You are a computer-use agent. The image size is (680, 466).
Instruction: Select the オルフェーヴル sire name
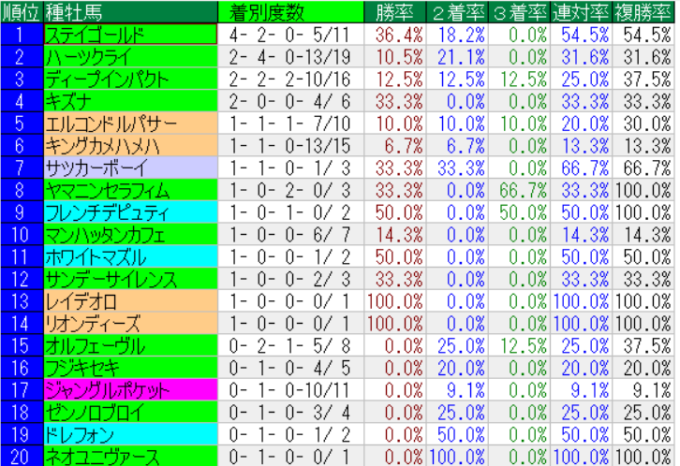[130, 345]
